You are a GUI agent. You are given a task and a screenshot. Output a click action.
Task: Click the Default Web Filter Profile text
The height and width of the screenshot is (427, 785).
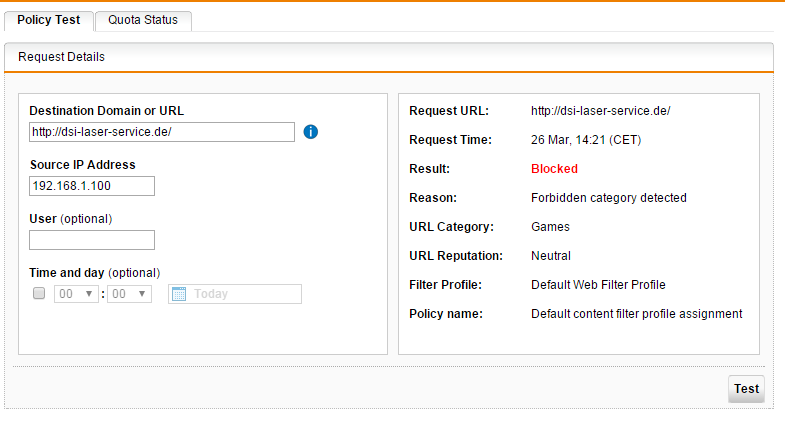(598, 285)
